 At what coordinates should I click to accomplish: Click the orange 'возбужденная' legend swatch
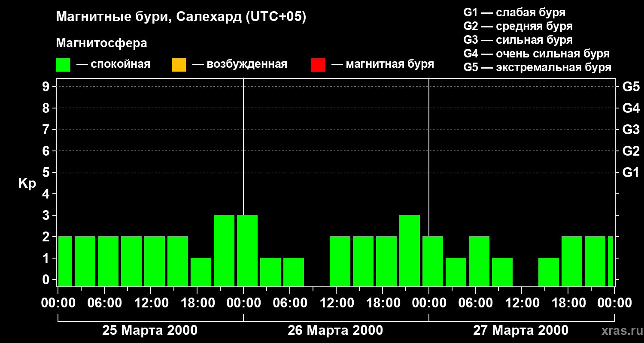179,65
